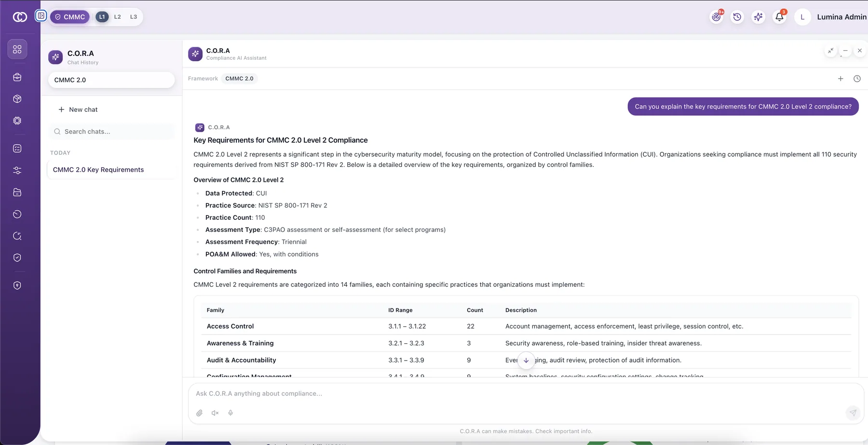868x445 pixels.
Task: Click the Awareness & Training row name
Action: 240,343
